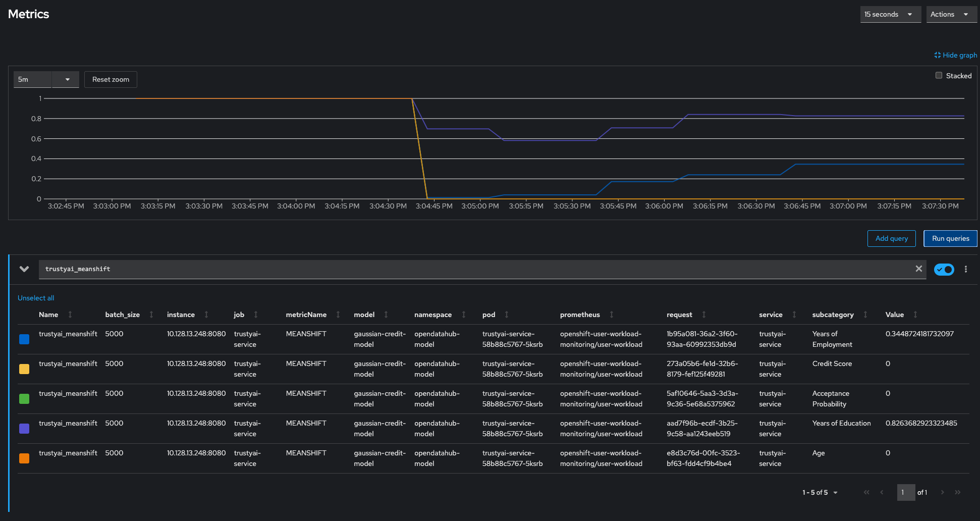Sort table by metricName column icon
This screenshot has width=980, height=521.
coord(338,315)
